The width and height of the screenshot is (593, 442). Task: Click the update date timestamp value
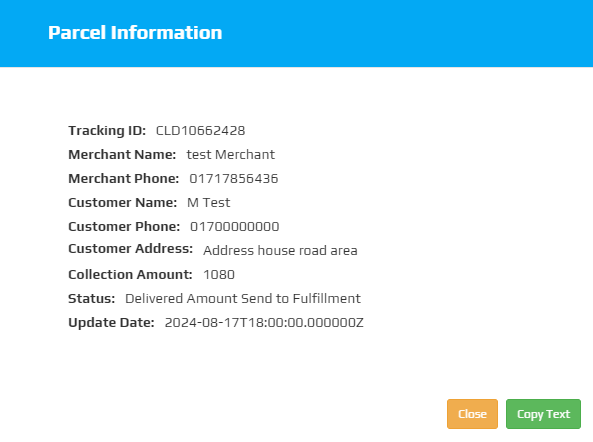coord(264,323)
